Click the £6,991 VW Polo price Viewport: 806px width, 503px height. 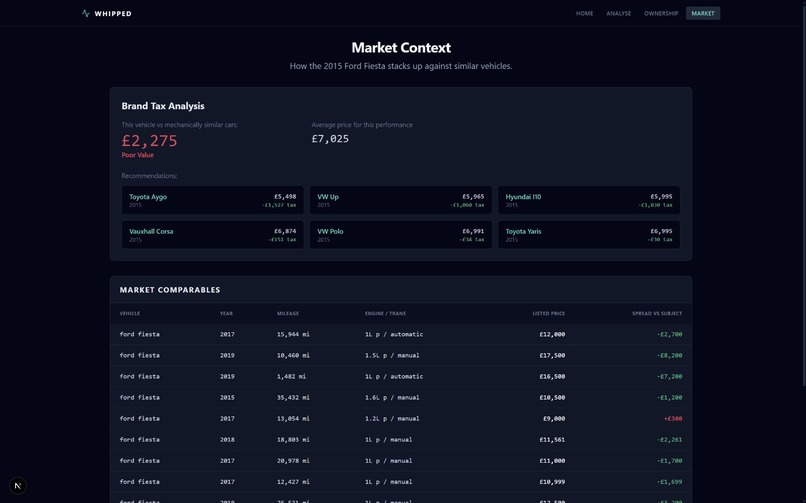point(473,231)
